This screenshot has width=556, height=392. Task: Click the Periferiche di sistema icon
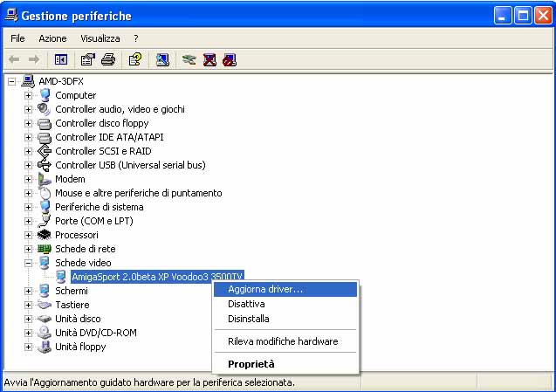[x=45, y=207]
